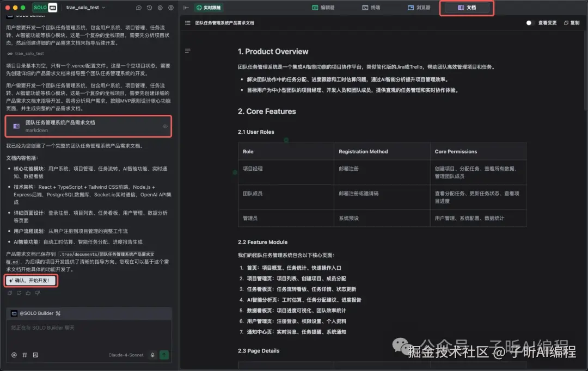This screenshot has width=588, height=371.
Task: Regenerate the response with refresh icon
Action: click(19, 293)
